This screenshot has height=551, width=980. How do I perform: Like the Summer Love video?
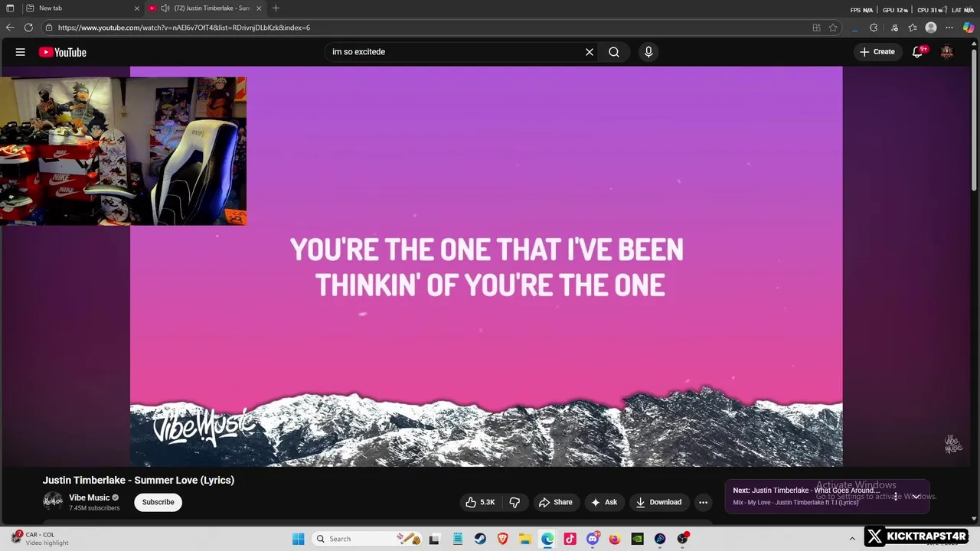coord(481,502)
